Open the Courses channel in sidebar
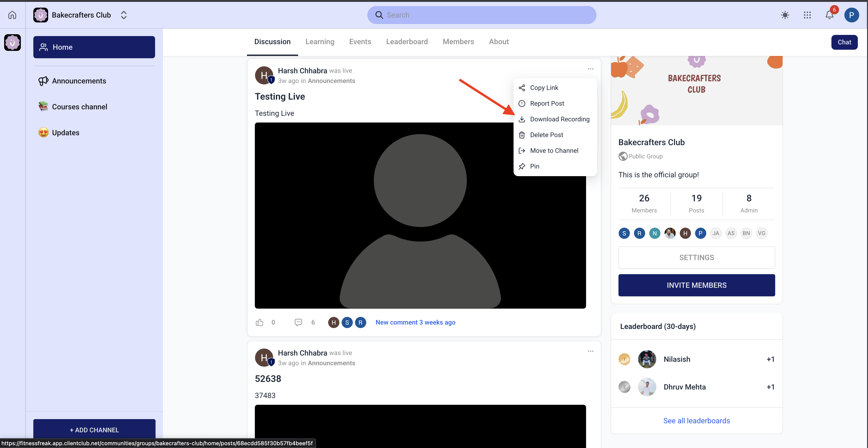The height and width of the screenshot is (448, 868). [x=80, y=107]
